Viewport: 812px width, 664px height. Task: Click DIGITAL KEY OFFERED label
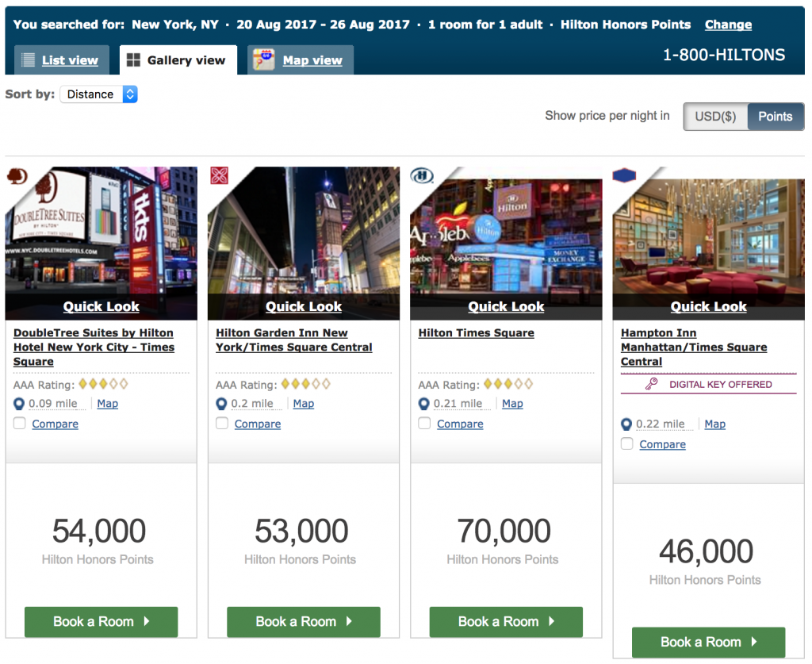tap(720, 384)
